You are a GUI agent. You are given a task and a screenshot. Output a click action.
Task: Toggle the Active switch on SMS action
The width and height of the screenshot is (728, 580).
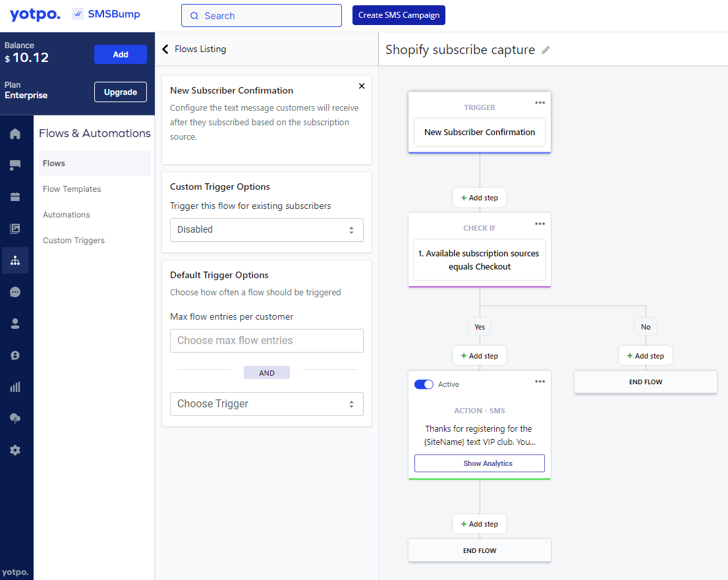pyautogui.click(x=424, y=384)
